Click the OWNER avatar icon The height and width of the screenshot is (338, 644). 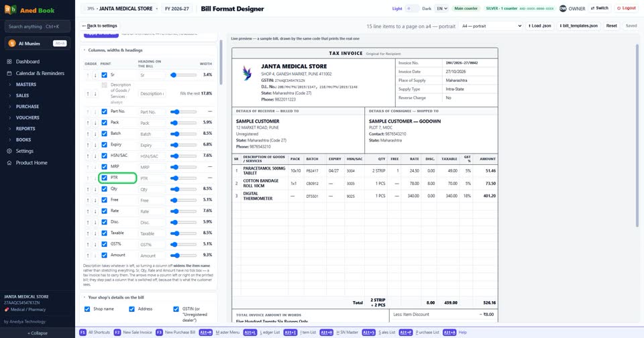(x=563, y=8)
